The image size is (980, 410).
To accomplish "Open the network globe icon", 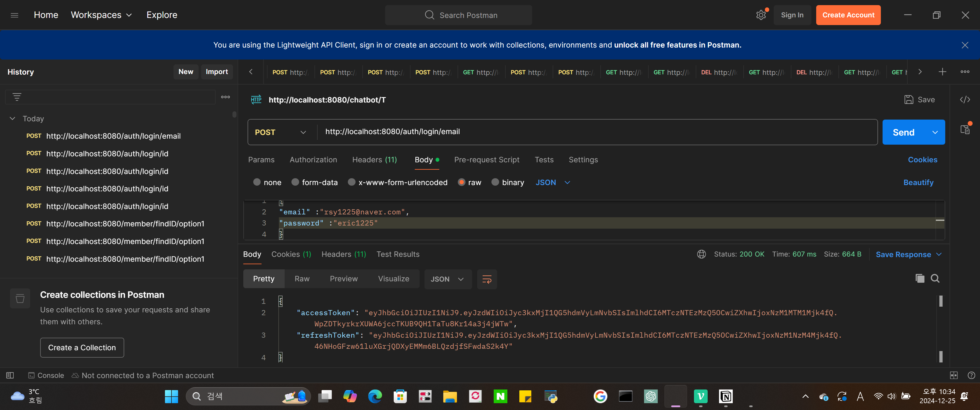I will tap(701, 254).
